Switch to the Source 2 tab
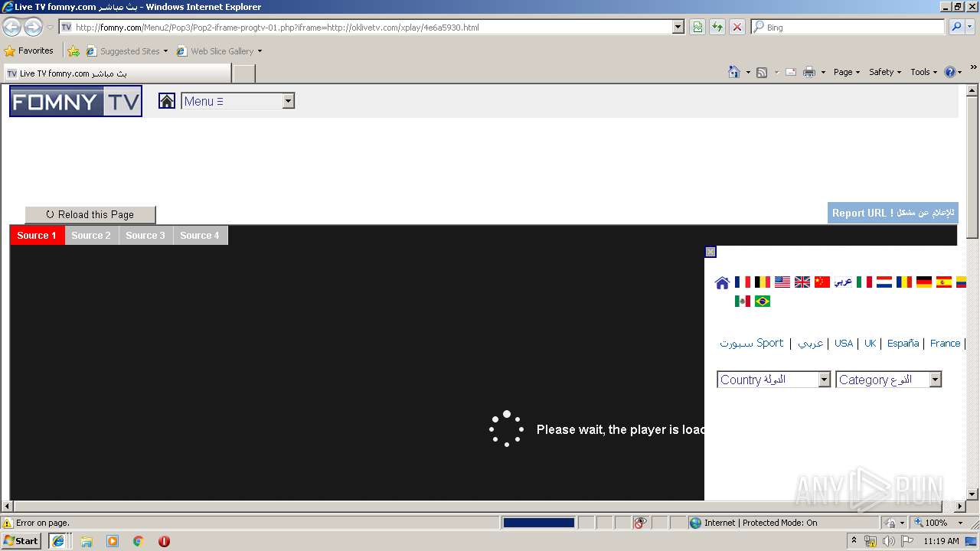Screen dimensions: 980x551 click(91, 236)
